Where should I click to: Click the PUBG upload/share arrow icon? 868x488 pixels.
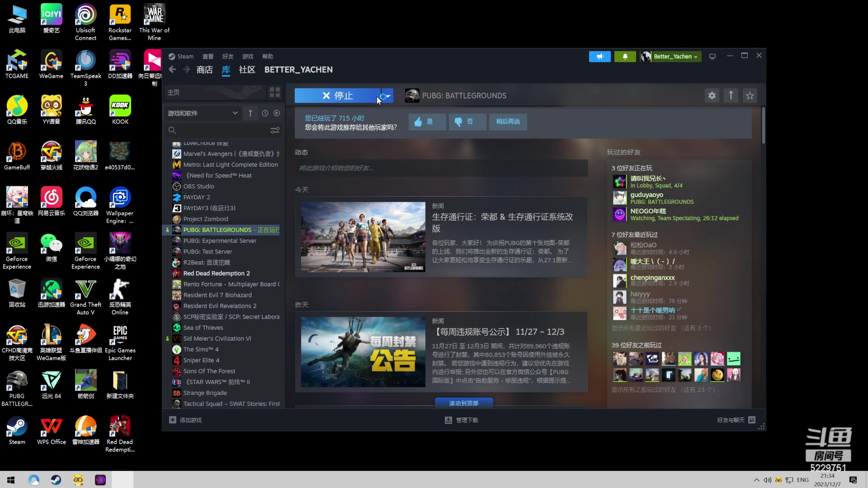click(731, 95)
